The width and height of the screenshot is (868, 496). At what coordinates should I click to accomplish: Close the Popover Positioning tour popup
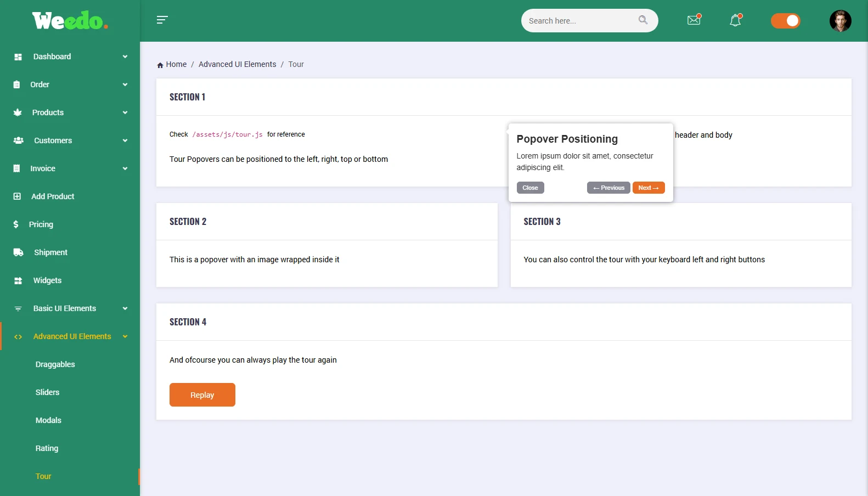click(x=530, y=188)
